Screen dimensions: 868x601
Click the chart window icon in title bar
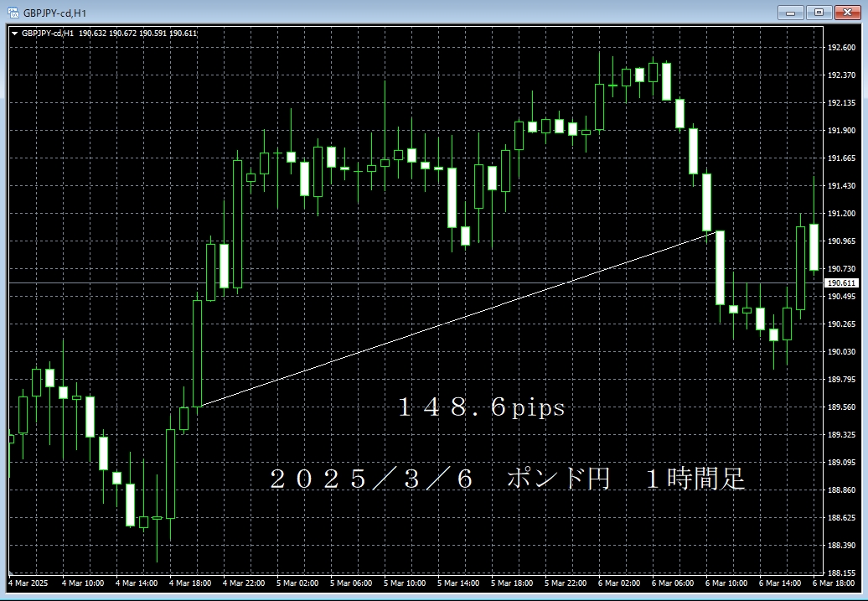pyautogui.click(x=13, y=13)
